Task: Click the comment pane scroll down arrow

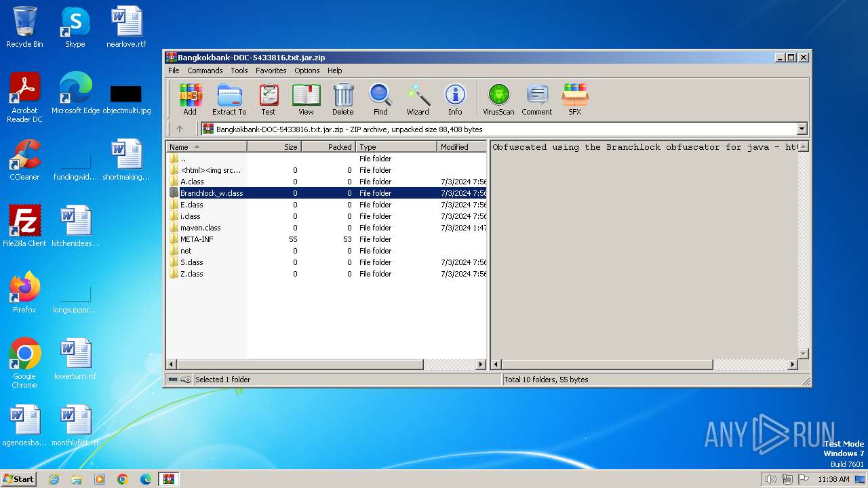Action: (x=804, y=354)
